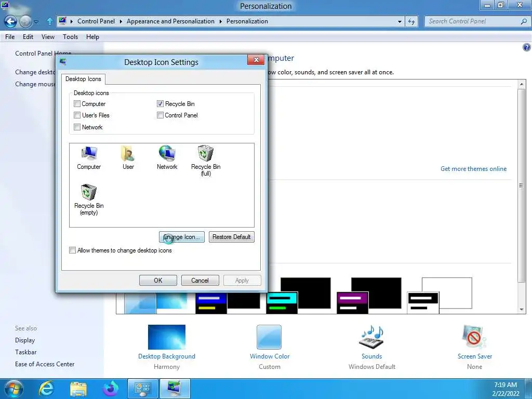This screenshot has height=399, width=532.
Task: Enable the Control Panel desktop icon checkbox
Action: point(160,115)
